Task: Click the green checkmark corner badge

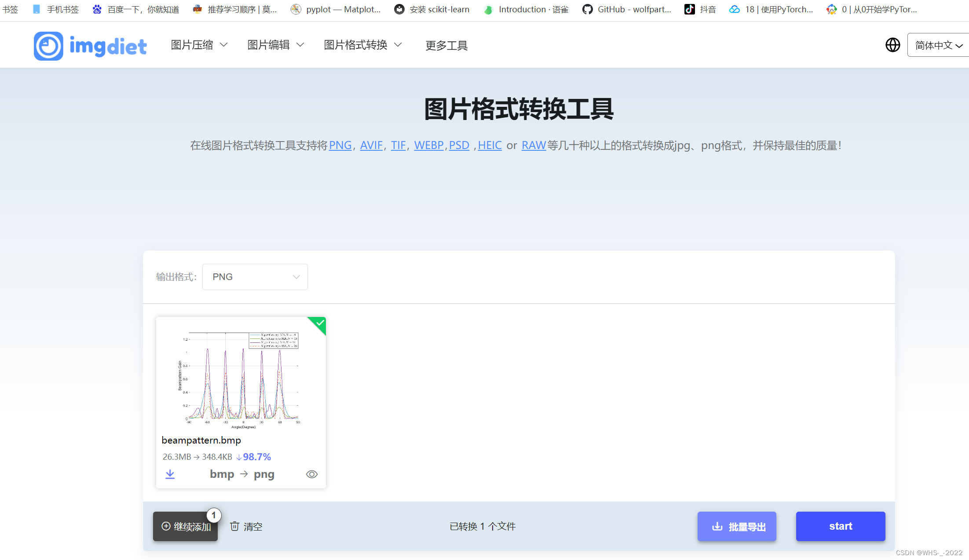Action: [x=320, y=323]
